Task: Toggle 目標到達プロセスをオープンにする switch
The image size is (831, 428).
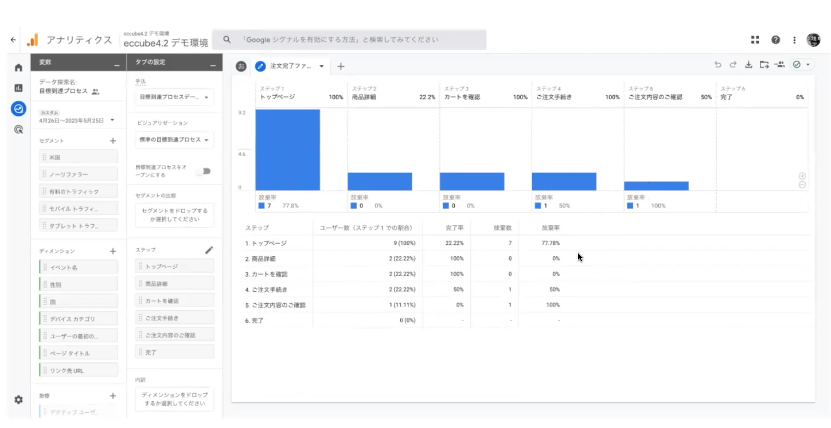Action: tap(204, 171)
